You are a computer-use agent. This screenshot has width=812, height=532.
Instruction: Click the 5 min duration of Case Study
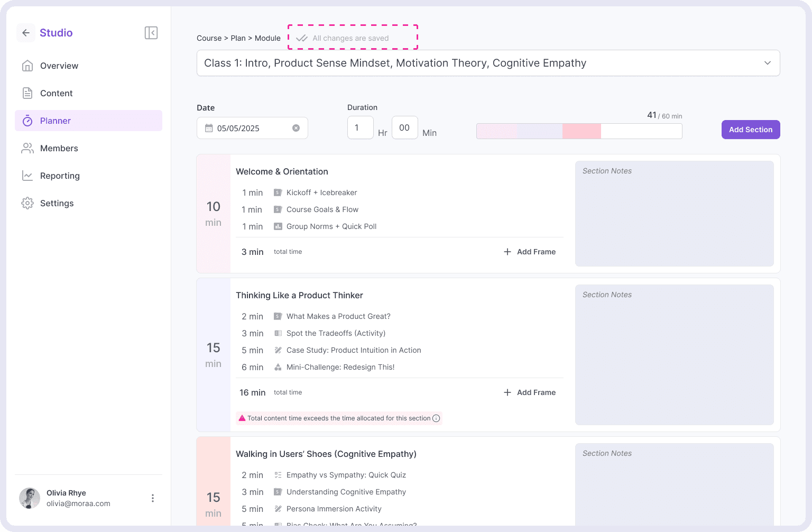tap(253, 350)
